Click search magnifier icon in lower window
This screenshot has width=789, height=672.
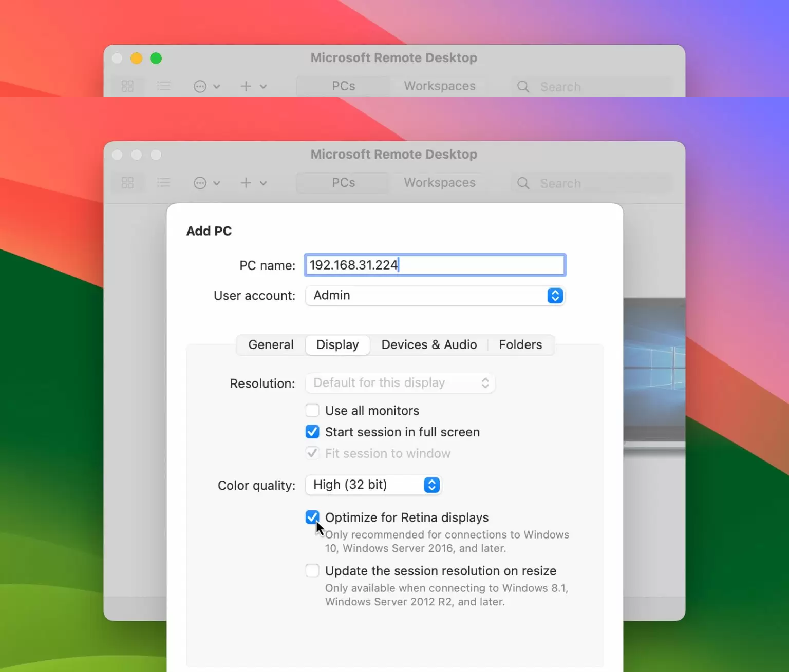(x=523, y=183)
